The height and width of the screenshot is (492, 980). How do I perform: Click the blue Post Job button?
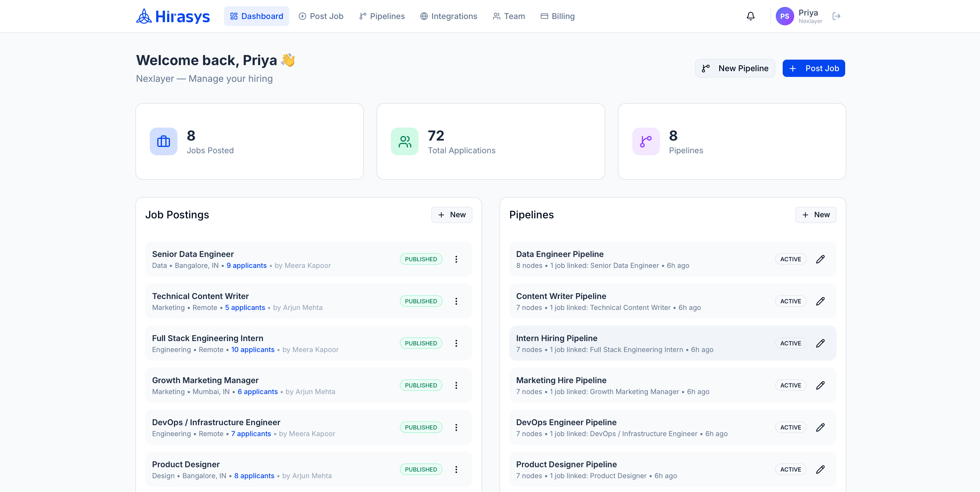[x=814, y=69]
